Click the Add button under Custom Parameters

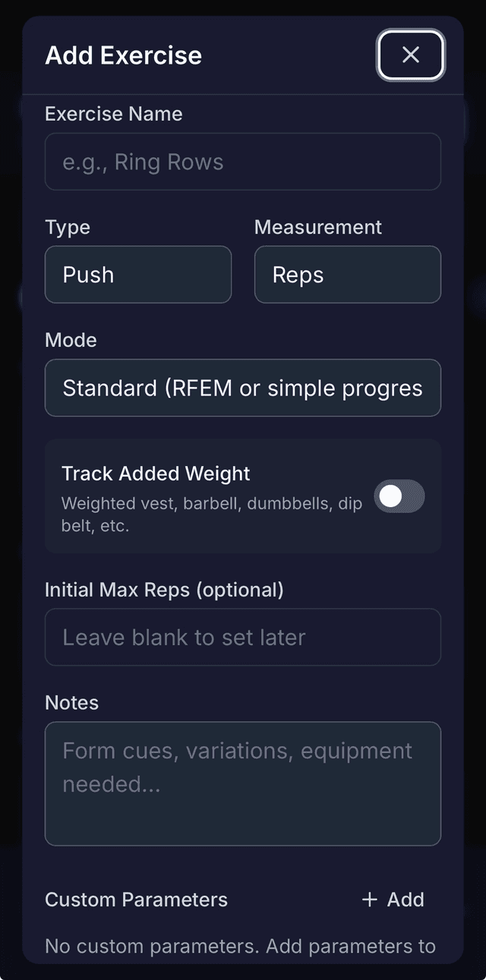click(x=391, y=900)
